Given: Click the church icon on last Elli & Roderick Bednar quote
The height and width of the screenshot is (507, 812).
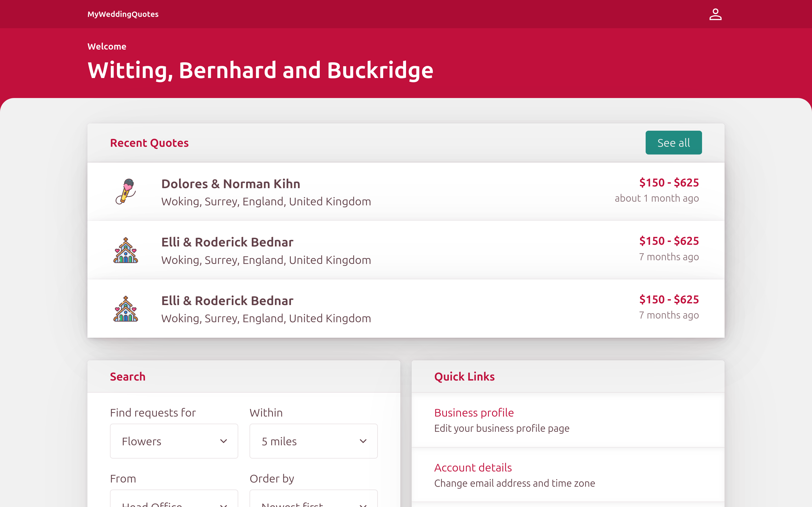Looking at the screenshot, I should click(x=126, y=308).
